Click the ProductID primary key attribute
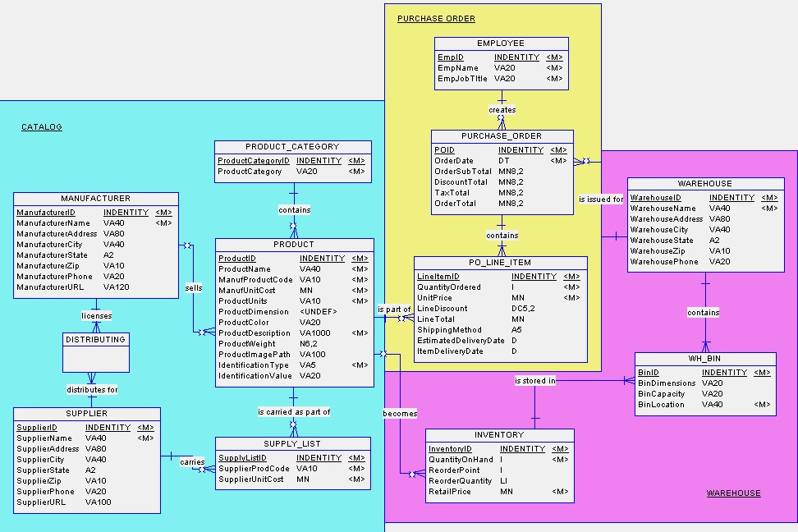This screenshot has width=798, height=532. click(x=236, y=258)
